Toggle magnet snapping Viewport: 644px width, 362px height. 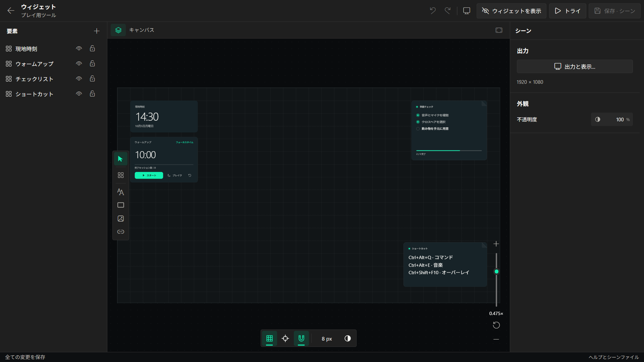(301, 339)
